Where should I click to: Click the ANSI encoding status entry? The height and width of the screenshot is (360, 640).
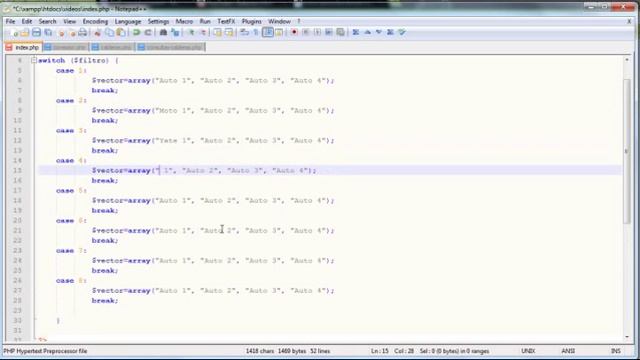tap(568, 351)
